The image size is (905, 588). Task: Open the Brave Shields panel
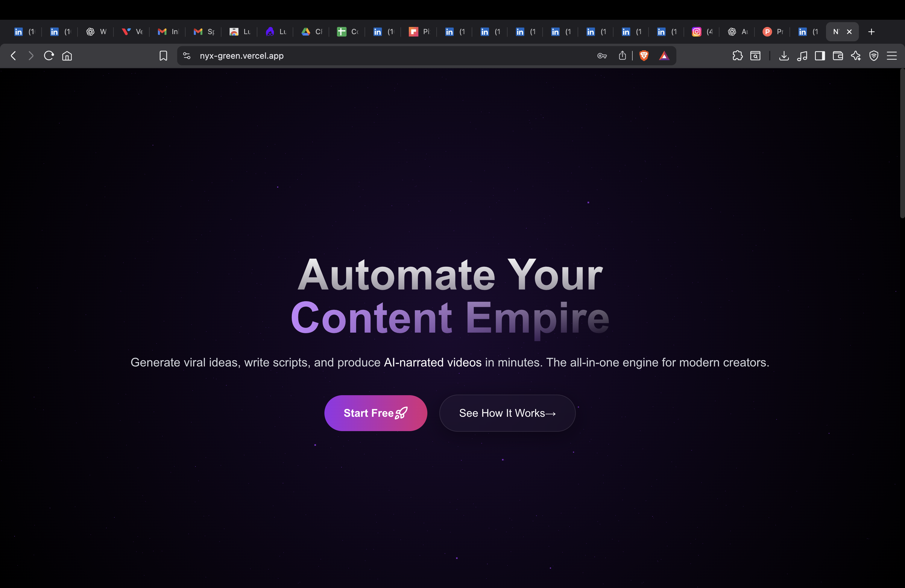(644, 55)
